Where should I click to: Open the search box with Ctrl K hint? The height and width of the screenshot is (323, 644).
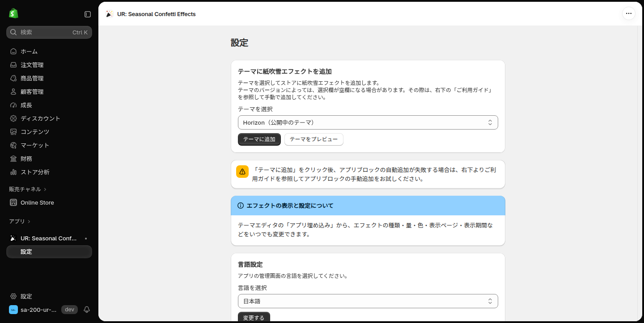point(49,32)
